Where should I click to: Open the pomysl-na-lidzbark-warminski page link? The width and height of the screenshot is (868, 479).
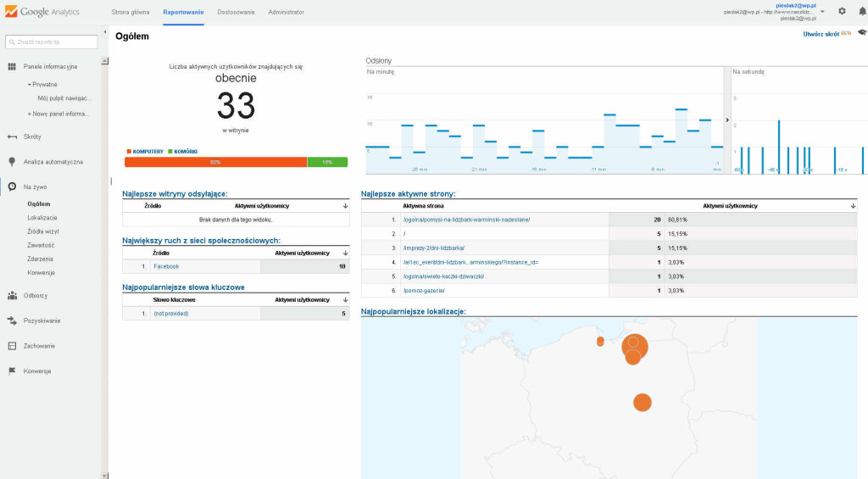click(x=466, y=220)
